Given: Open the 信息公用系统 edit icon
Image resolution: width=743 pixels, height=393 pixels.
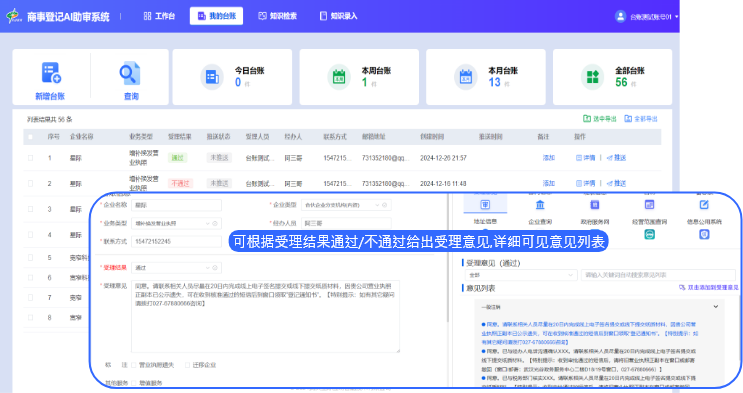Looking at the screenshot, I should tap(704, 205).
